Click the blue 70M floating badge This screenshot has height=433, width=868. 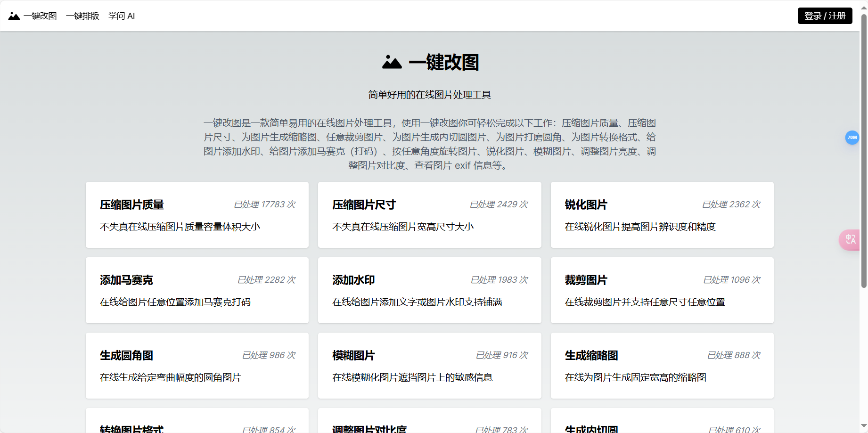pyautogui.click(x=852, y=138)
